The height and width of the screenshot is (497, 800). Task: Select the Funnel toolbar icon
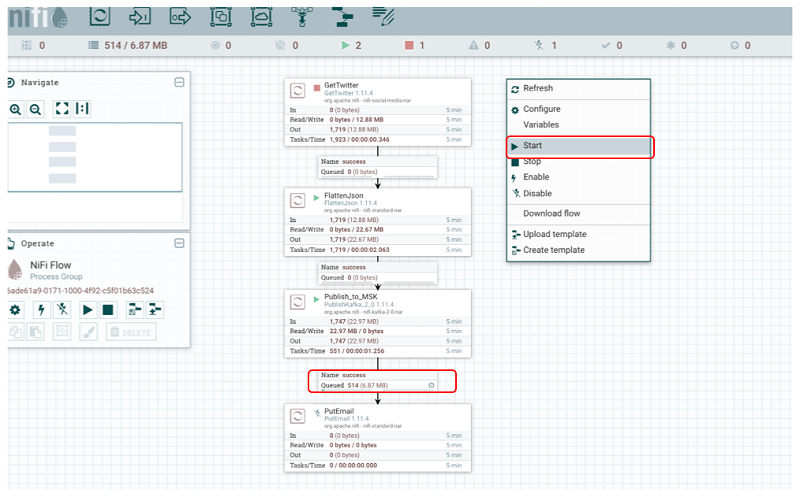pos(302,17)
